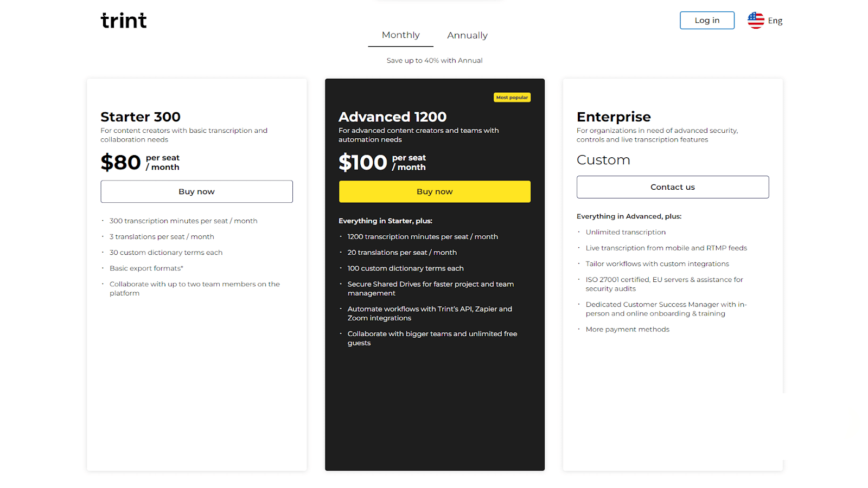Click the $80 per seat price
This screenshot has width=868, height=488.
pos(121,162)
